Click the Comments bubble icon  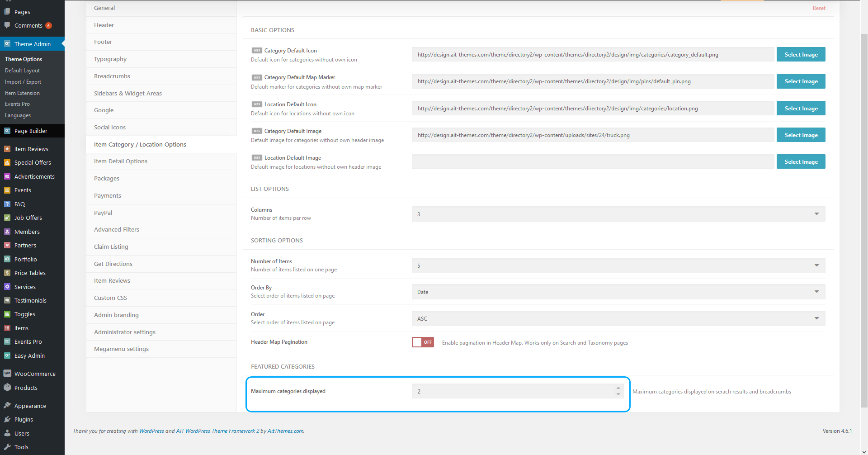point(7,25)
